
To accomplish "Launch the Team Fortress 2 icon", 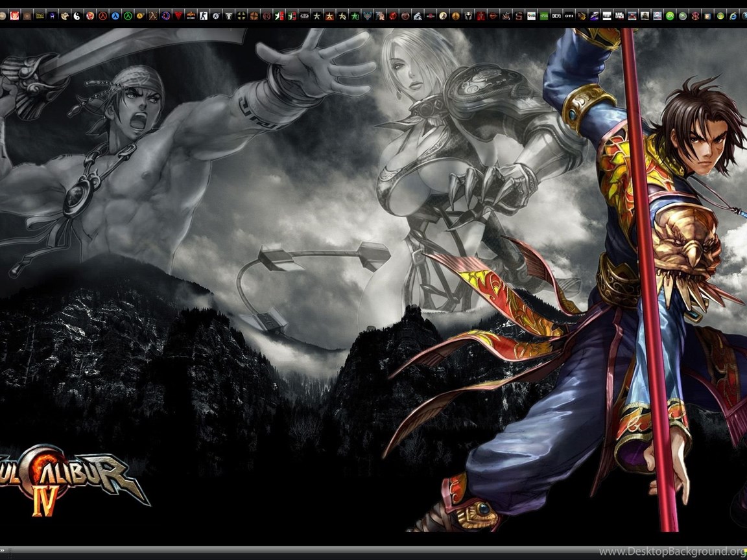I will coord(254,16).
